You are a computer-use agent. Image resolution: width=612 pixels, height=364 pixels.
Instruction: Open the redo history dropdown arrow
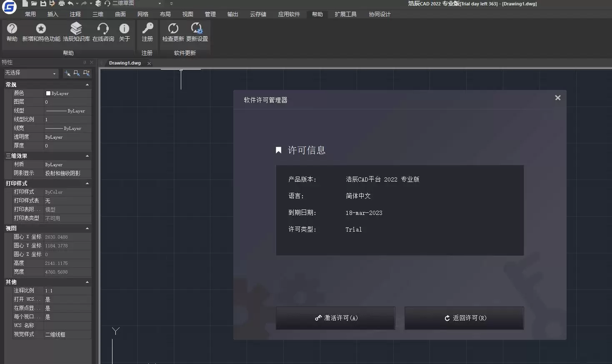point(91,3)
